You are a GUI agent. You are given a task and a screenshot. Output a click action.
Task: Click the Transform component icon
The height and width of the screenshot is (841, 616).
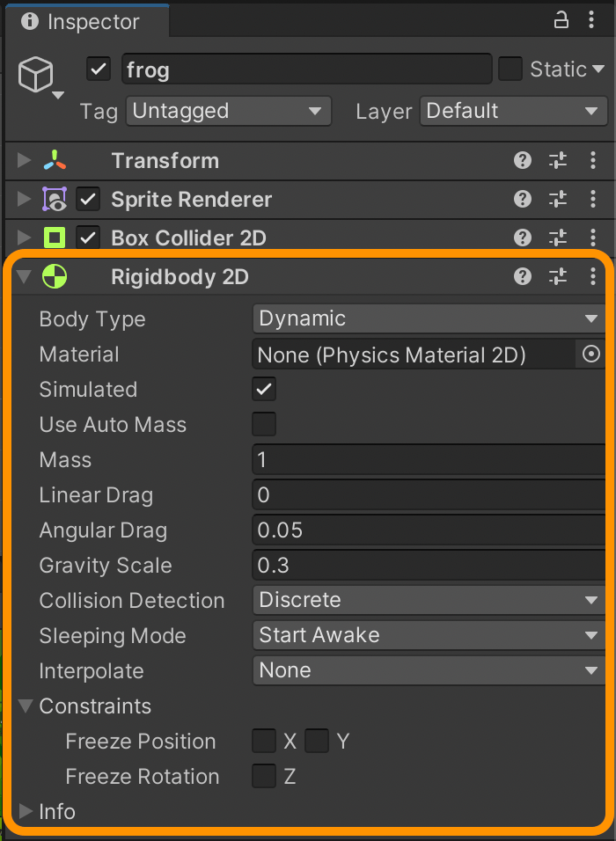(55, 161)
